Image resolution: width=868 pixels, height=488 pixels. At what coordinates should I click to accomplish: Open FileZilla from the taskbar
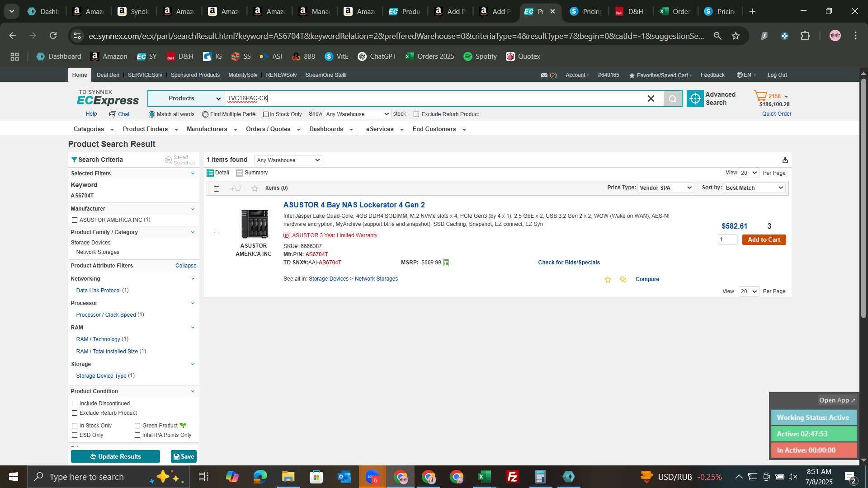(512, 477)
